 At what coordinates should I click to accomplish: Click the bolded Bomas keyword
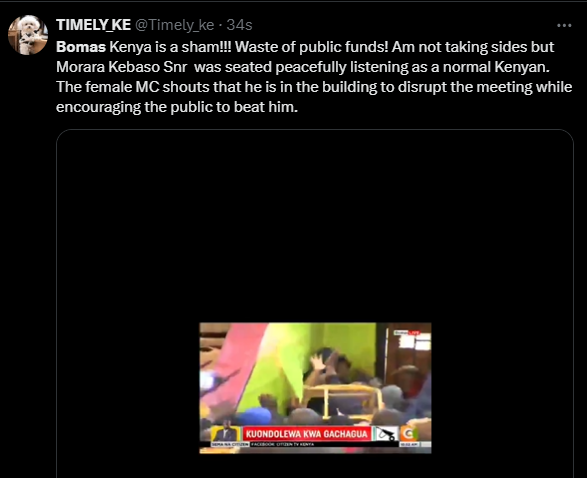click(81, 47)
